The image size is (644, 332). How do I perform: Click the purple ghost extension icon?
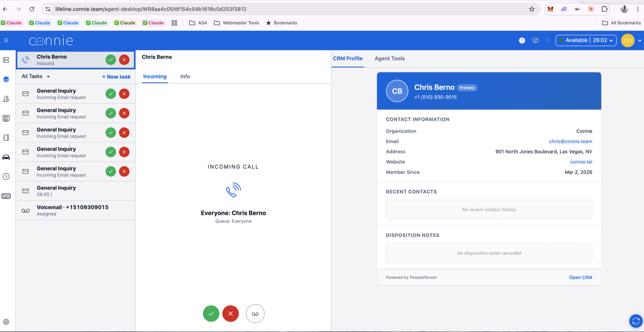(564, 9)
